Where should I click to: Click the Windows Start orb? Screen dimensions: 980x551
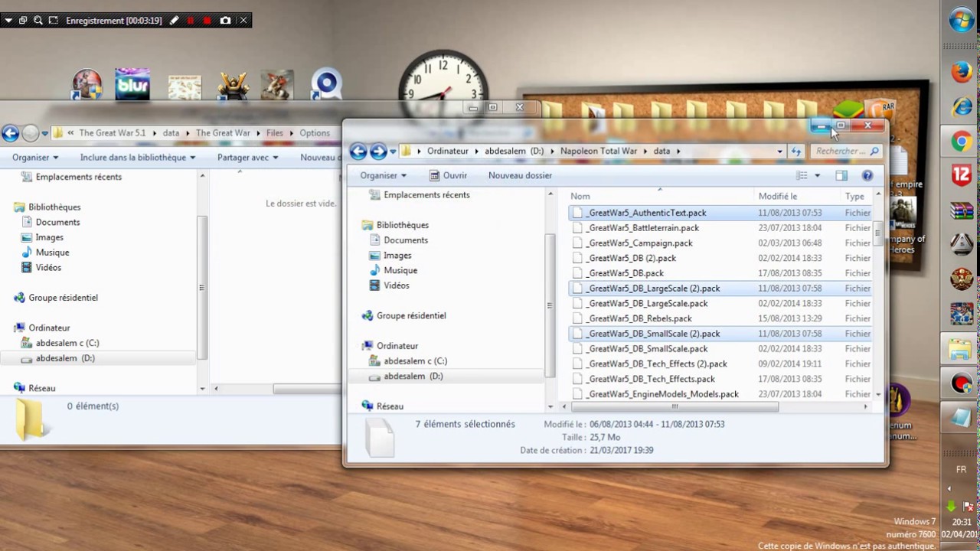click(x=962, y=20)
